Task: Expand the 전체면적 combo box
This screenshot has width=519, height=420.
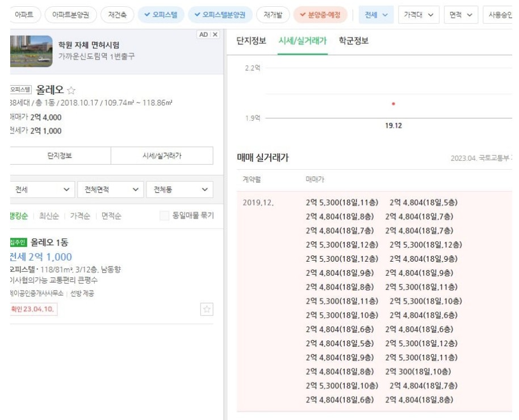Action: click(x=111, y=190)
